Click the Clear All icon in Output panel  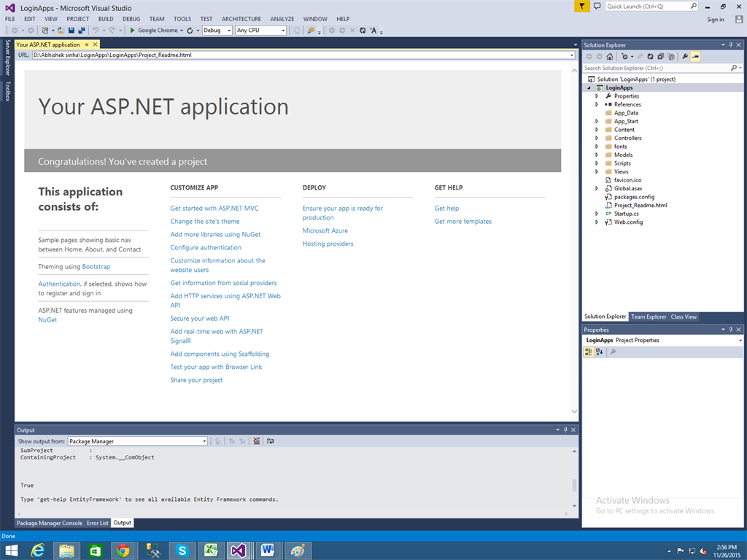tap(256, 441)
